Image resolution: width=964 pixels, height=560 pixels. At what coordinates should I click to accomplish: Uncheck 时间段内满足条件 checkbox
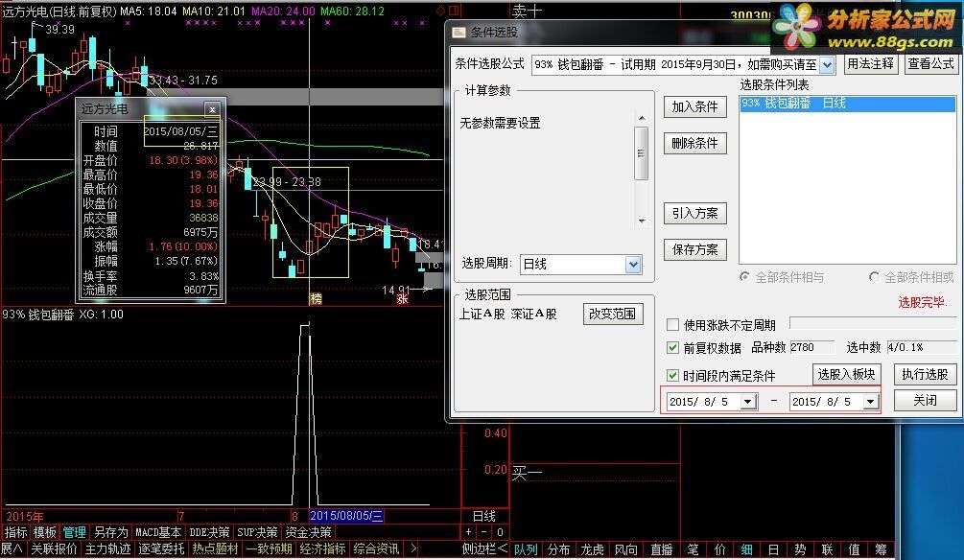point(672,375)
